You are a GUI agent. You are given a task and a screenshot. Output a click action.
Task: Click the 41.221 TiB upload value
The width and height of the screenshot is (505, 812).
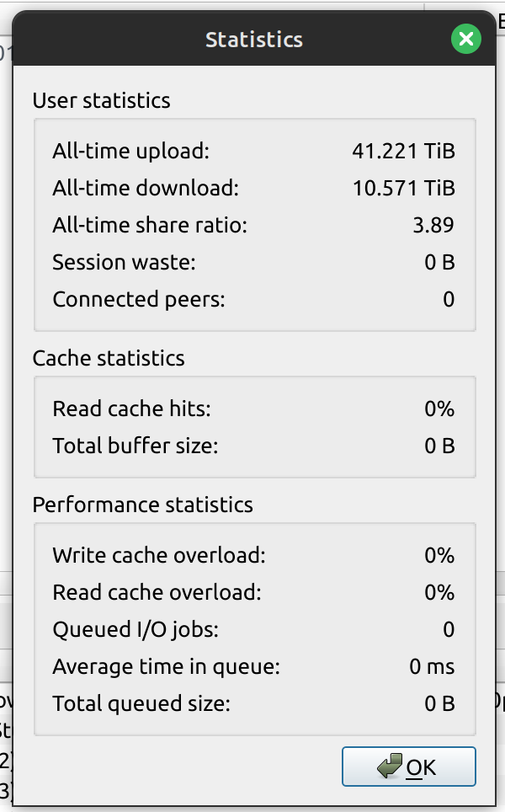pos(404,151)
